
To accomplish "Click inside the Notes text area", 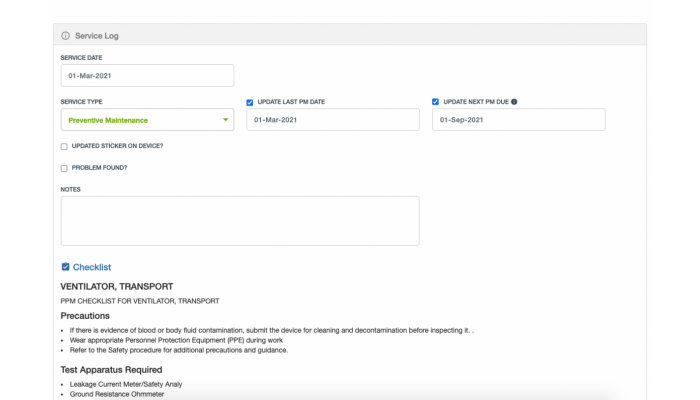I will [240, 221].
